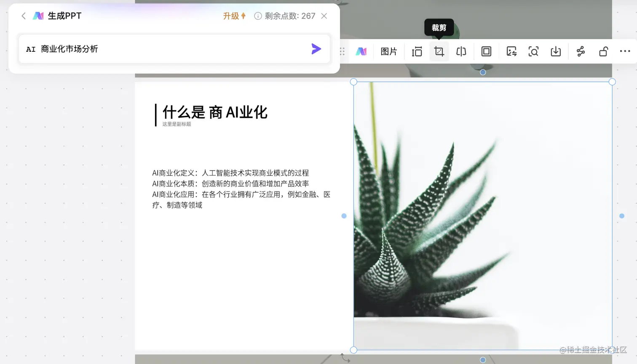The width and height of the screenshot is (637, 364).
Task: Click the alignment/position icon left of crop
Action: tap(417, 51)
